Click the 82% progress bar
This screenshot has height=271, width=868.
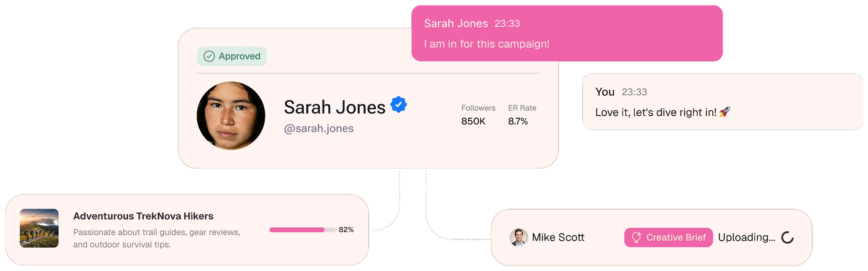pyautogui.click(x=302, y=230)
